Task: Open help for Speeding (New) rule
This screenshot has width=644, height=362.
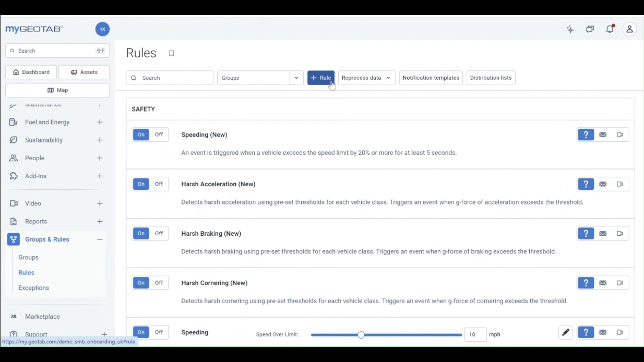Action: [586, 135]
